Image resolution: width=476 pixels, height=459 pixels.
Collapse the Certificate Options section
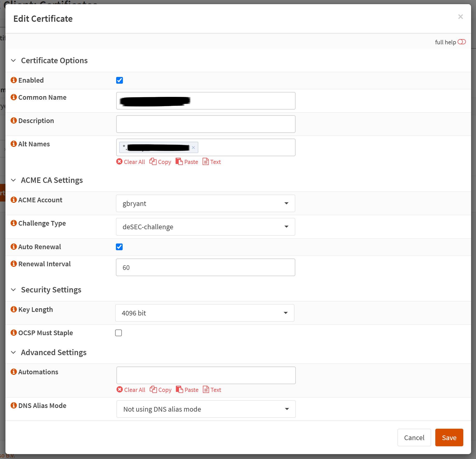[x=13, y=60]
